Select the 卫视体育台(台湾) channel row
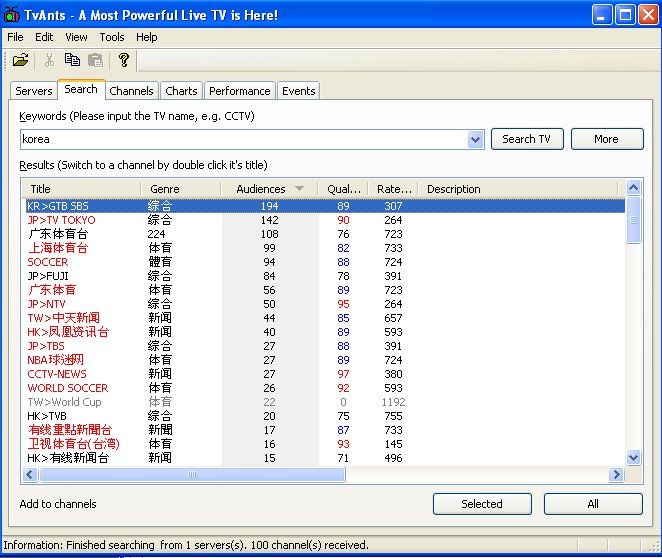The height and width of the screenshot is (558, 662). tap(325, 444)
